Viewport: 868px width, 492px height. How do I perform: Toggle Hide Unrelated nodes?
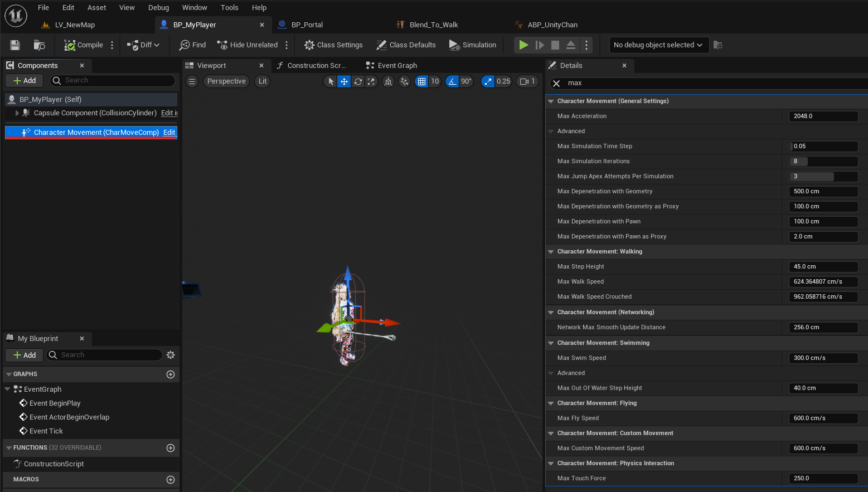tap(247, 45)
